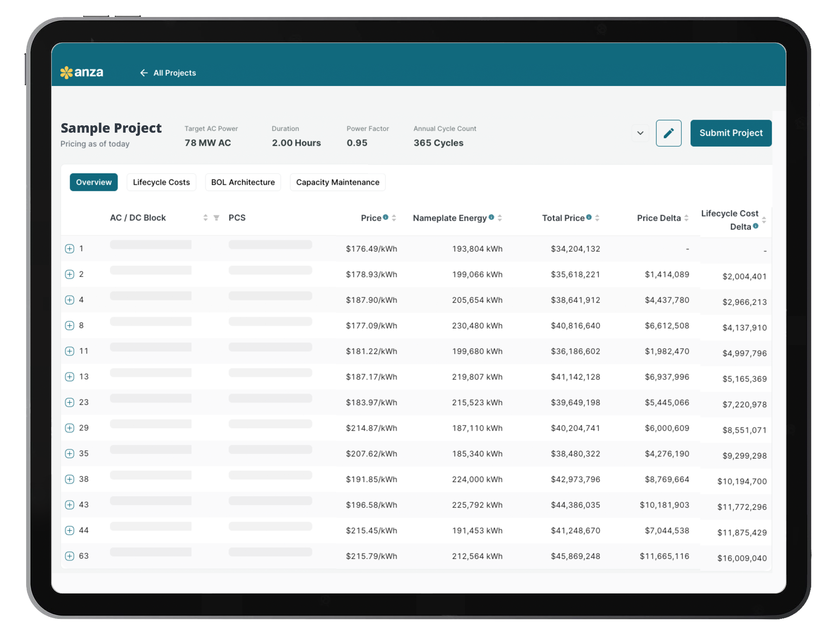
Task: Click the 78 MW AC value
Action: pos(208,143)
